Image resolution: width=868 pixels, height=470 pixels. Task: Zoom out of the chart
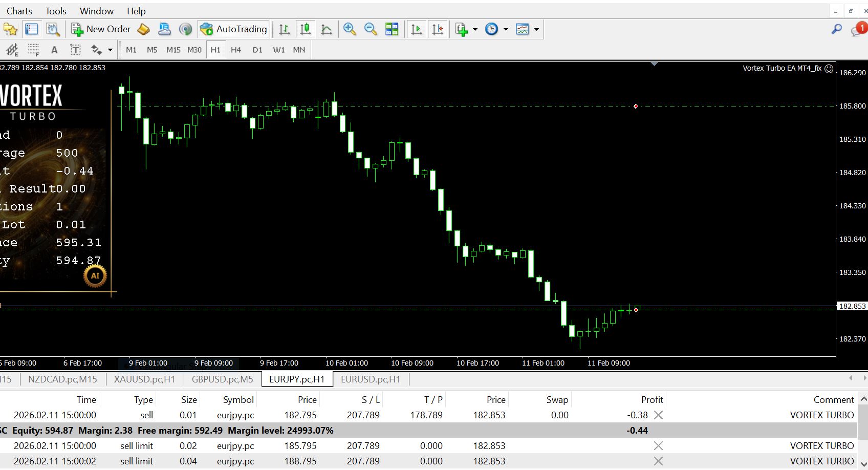tap(371, 29)
